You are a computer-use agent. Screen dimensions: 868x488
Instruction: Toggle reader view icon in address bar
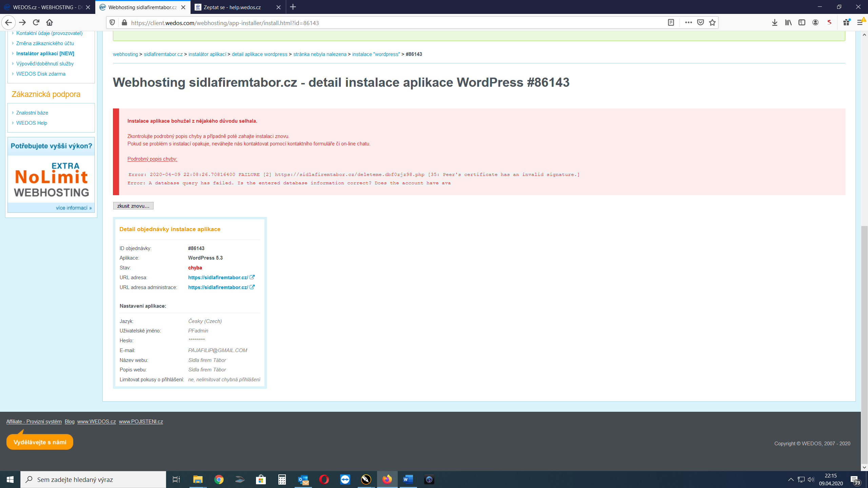[x=671, y=23]
